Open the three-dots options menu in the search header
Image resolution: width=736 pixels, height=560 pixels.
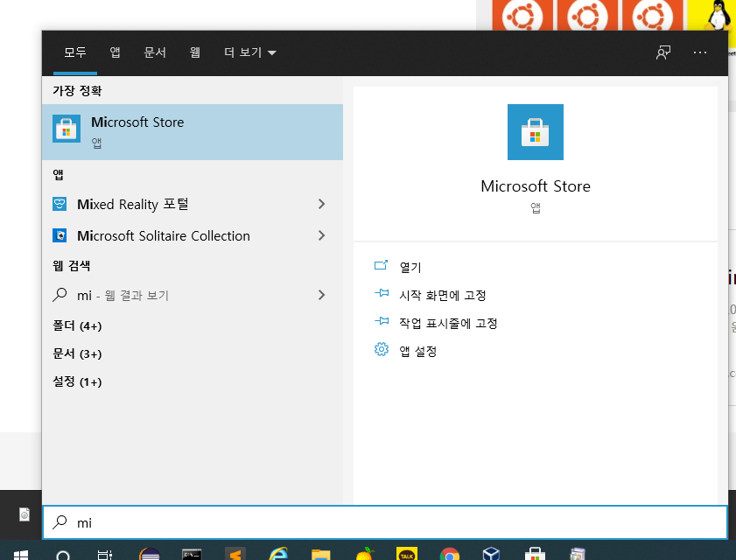(700, 52)
